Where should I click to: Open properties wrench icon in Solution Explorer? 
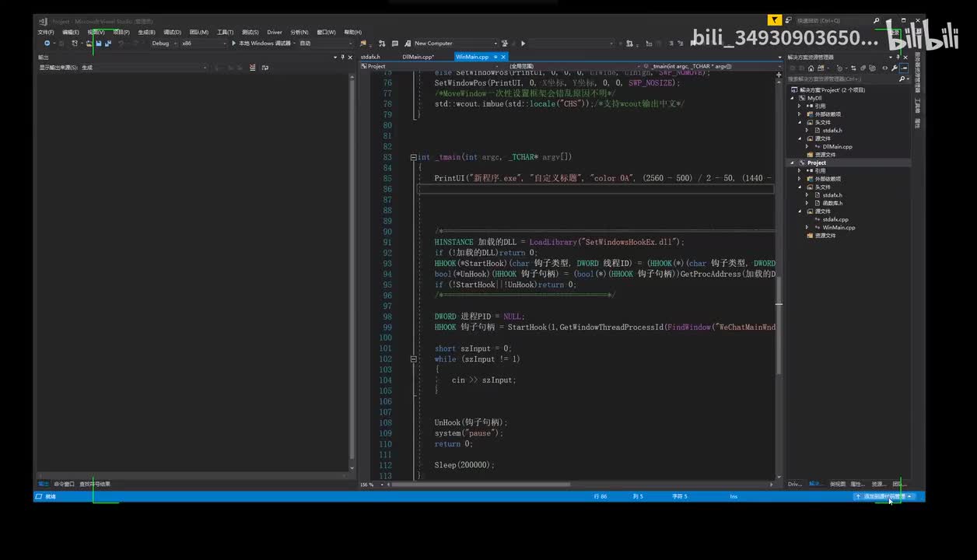894,68
